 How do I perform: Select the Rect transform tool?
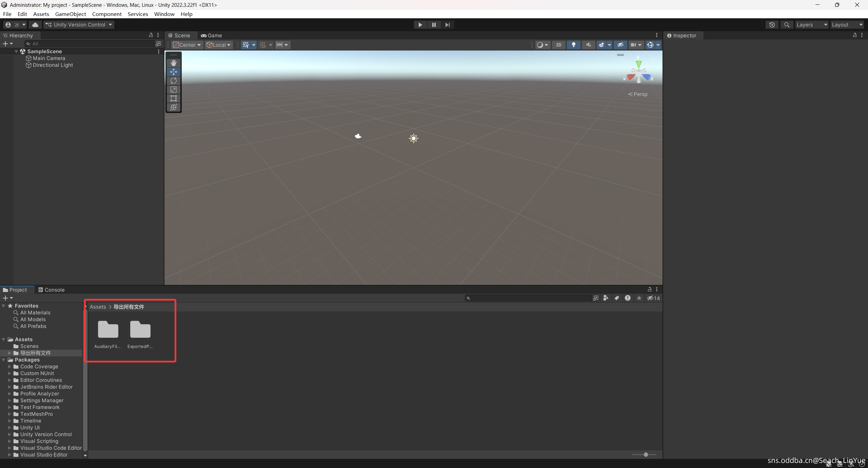click(x=173, y=98)
